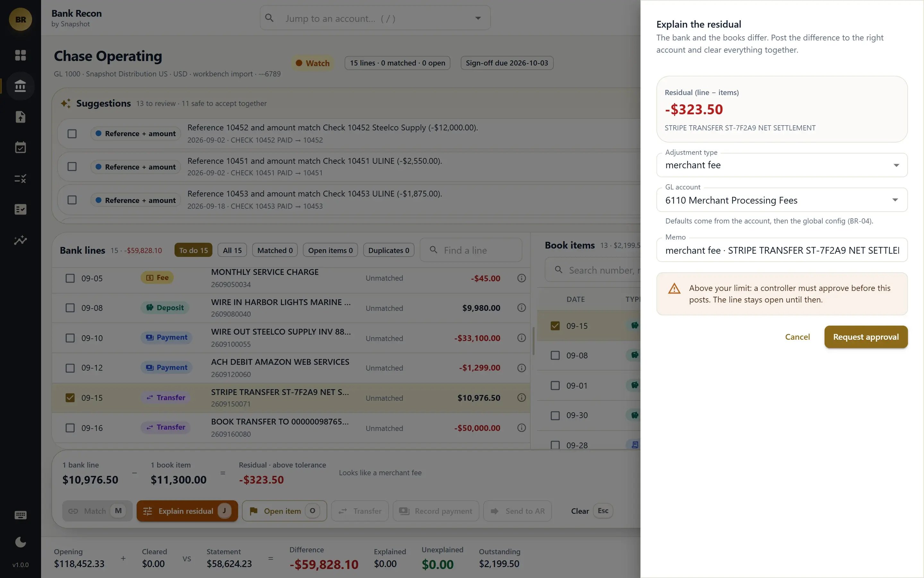Click info icon for STRIPE TRANSFER row

click(x=522, y=398)
